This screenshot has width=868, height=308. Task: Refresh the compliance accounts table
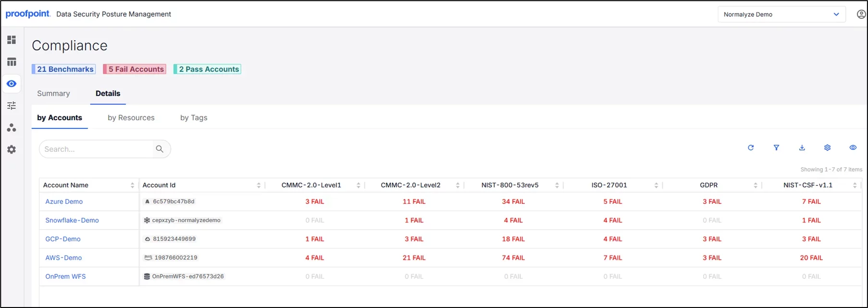[751, 148]
